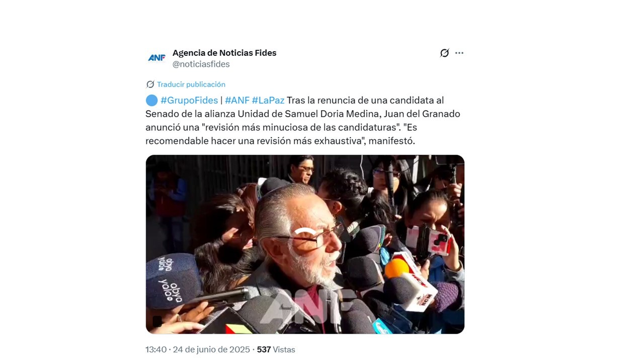The height and width of the screenshot is (362, 644).
Task: Click the ANF profile avatar logo
Action: pyautogui.click(x=156, y=58)
